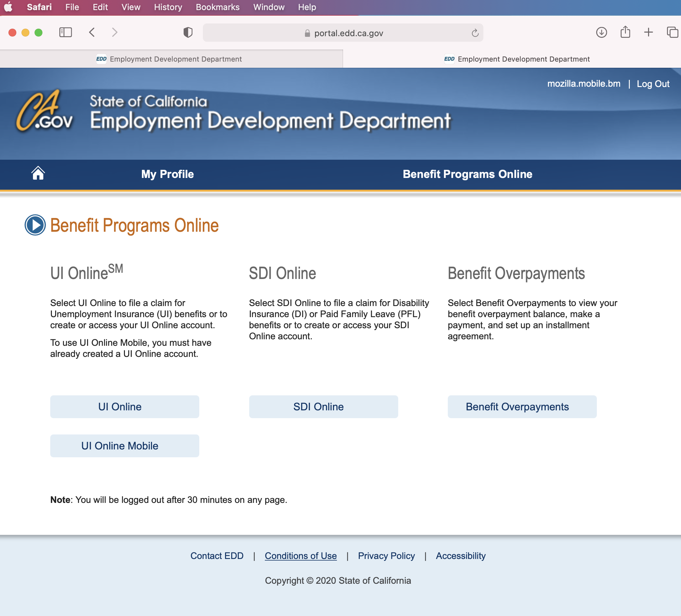
Task: Open the Bookmarks menu
Action: (x=218, y=7)
